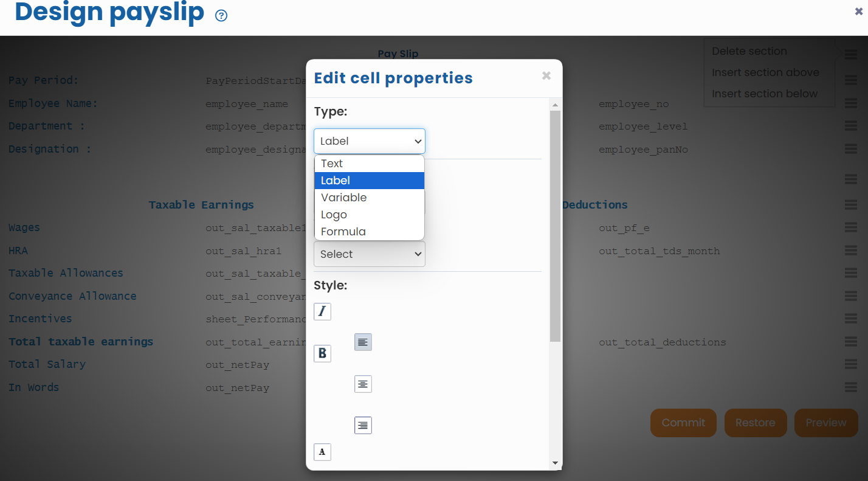This screenshot has width=868, height=481.
Task: Collapse the Type dropdown showing Label
Action: 369,141
